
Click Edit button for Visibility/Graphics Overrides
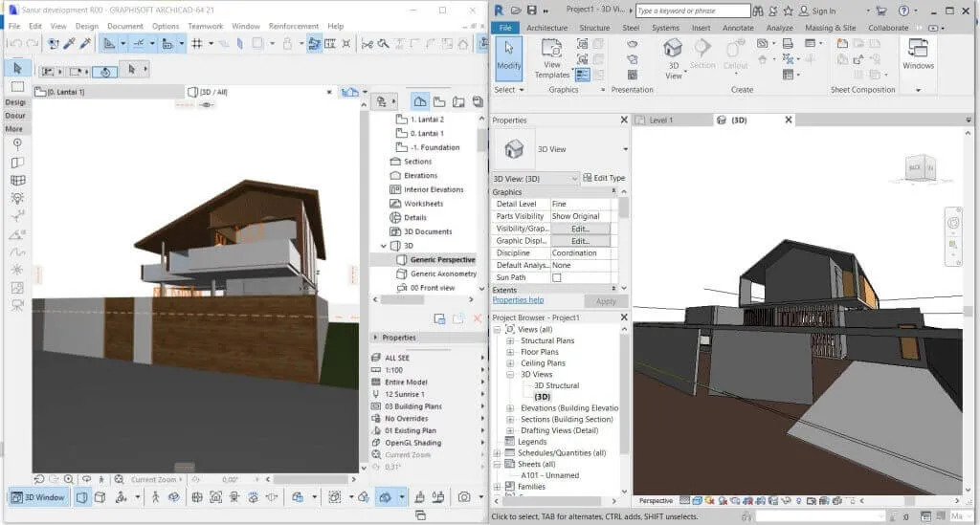[x=580, y=230]
